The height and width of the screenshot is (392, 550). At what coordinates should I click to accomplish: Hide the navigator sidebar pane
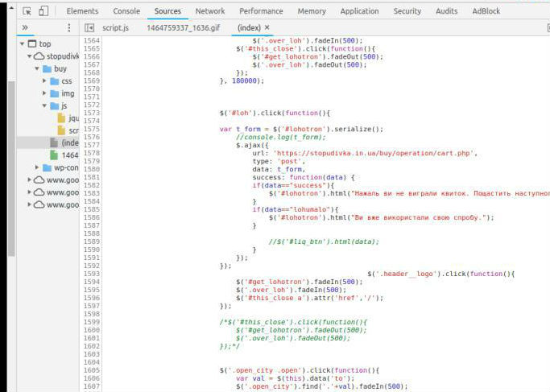tap(89, 27)
